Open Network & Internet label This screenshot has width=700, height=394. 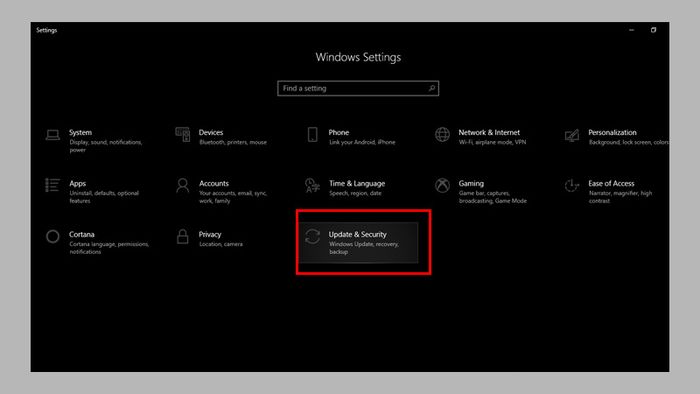[489, 133]
